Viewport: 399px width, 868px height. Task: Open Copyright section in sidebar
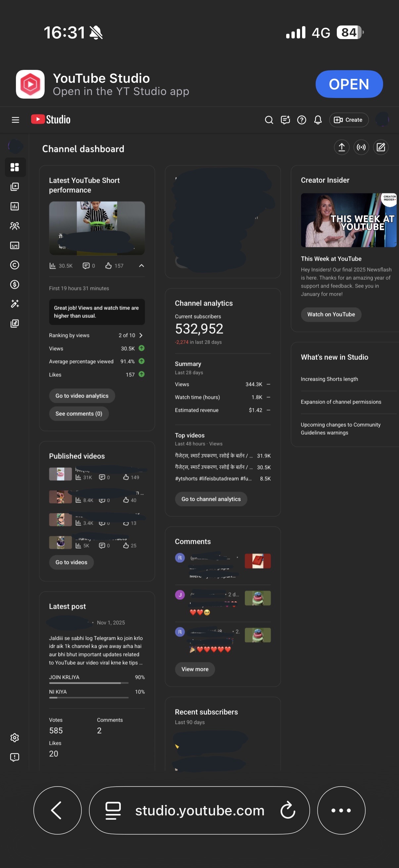15,265
